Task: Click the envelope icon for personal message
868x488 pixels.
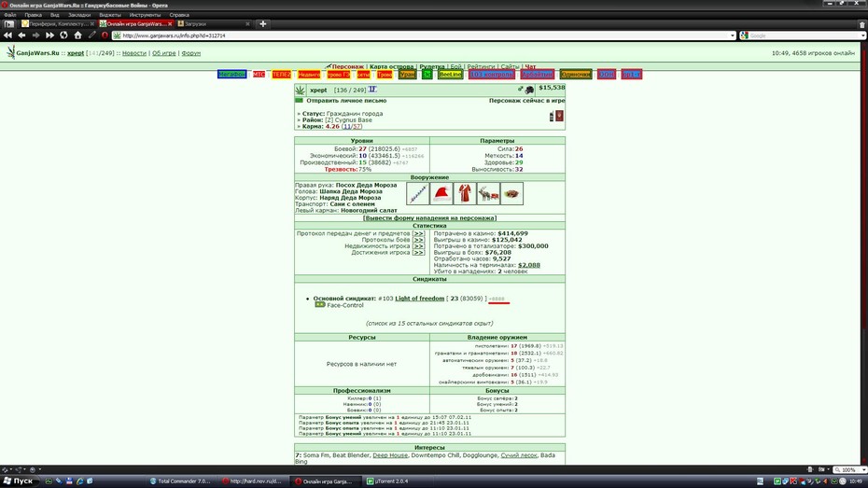Action: 299,101
